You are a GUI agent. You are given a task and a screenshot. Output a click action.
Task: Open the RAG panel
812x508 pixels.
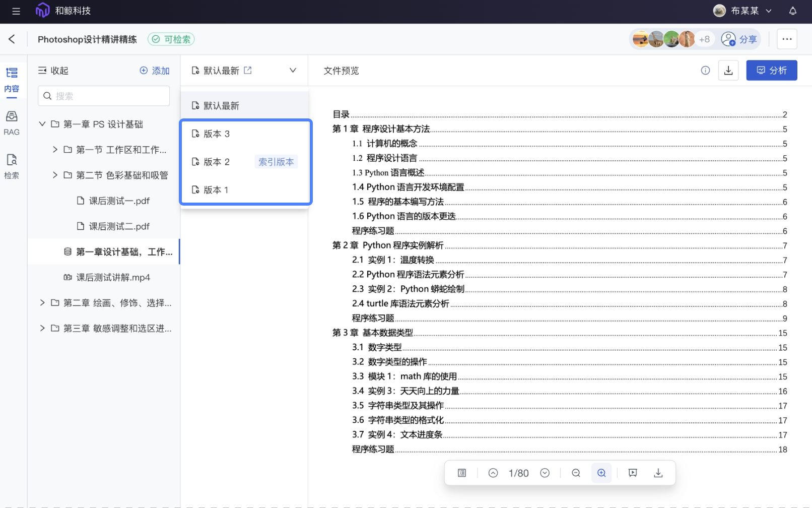click(12, 123)
